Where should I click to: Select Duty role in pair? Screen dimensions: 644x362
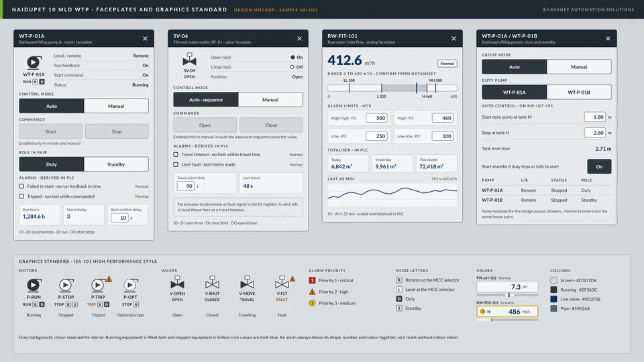click(x=52, y=164)
